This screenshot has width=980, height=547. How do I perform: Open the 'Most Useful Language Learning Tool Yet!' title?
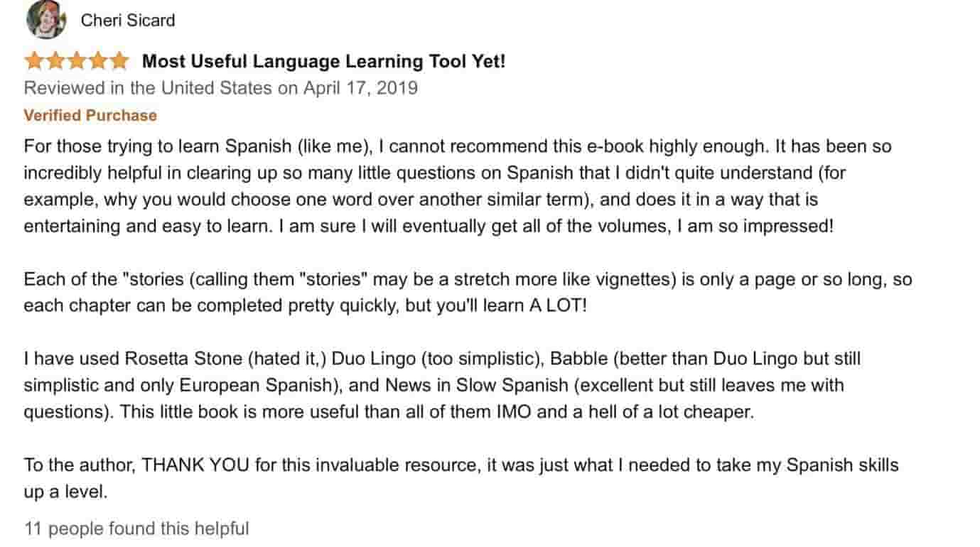coord(324,62)
